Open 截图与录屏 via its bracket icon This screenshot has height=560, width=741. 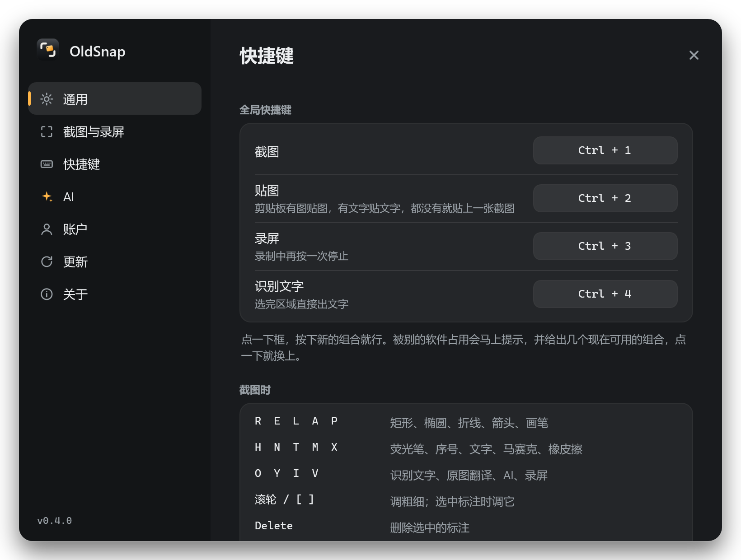click(x=47, y=131)
